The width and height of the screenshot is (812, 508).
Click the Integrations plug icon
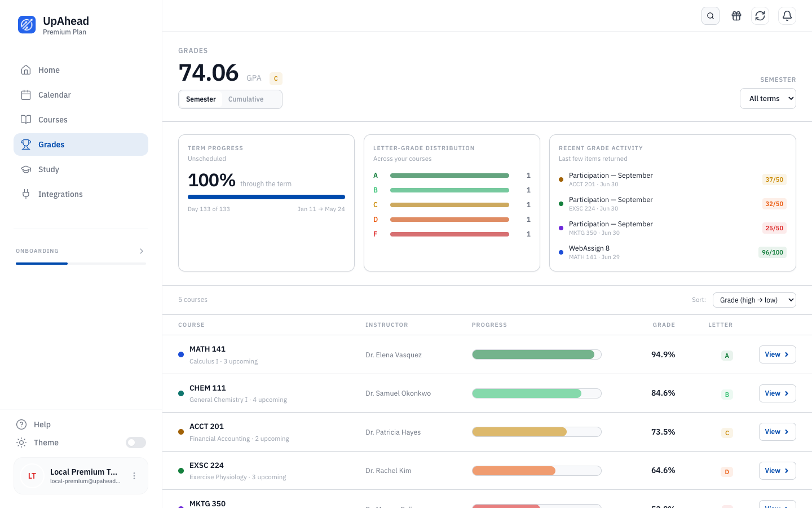click(26, 194)
